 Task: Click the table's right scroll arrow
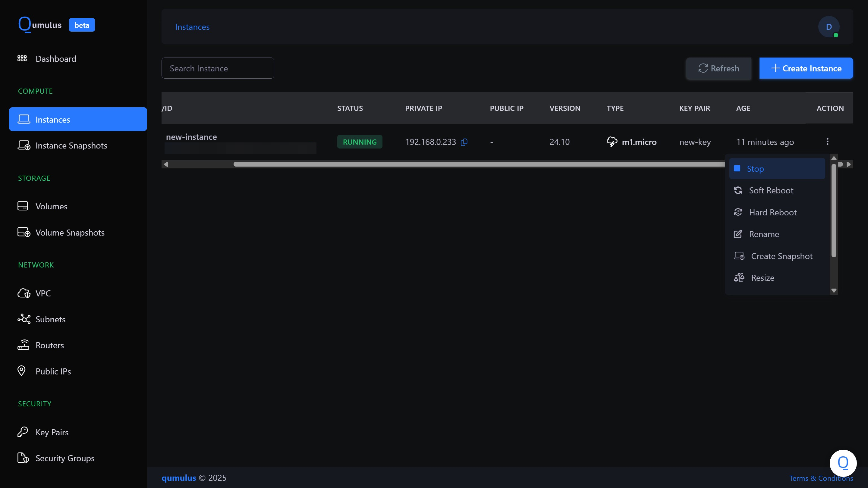849,164
